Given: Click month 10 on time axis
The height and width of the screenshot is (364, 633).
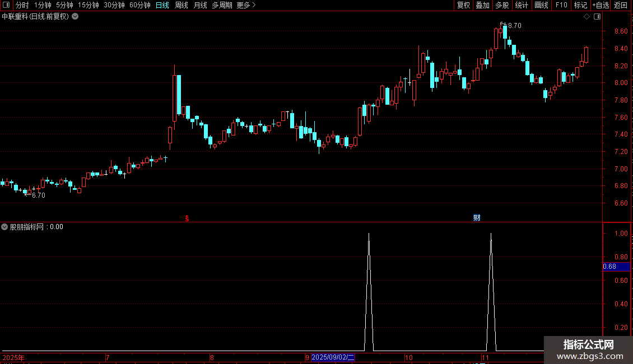Looking at the screenshot, I should [x=409, y=357].
